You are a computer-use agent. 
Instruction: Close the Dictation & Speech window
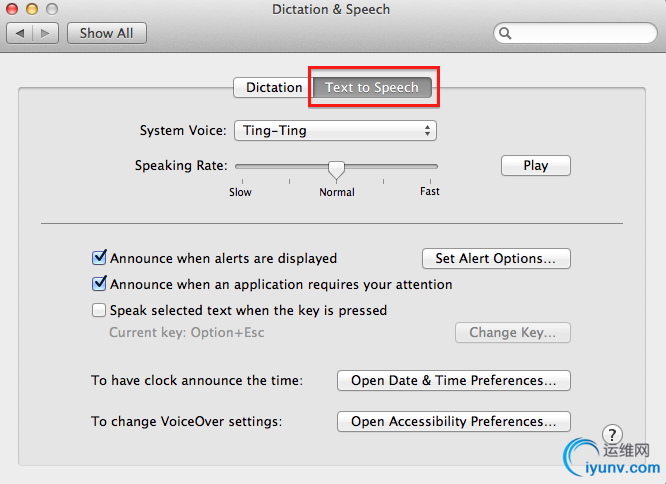tap(13, 9)
